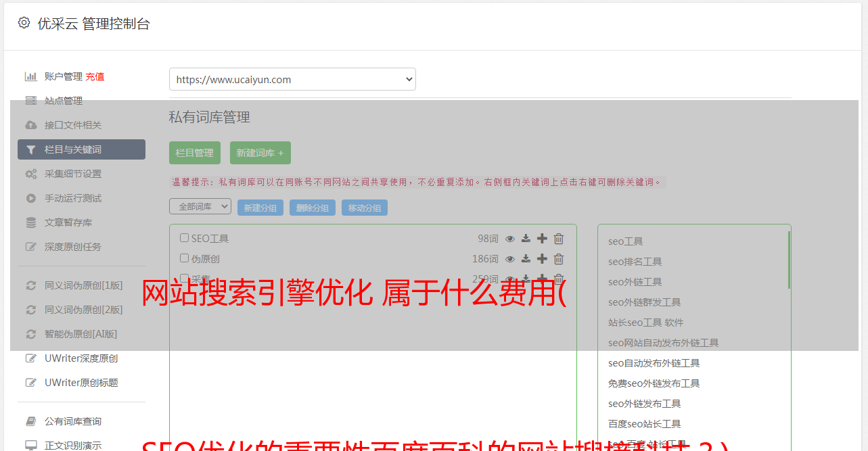Delete the 伪原创 word library
Image resolution: width=868 pixels, height=451 pixels.
click(x=559, y=259)
